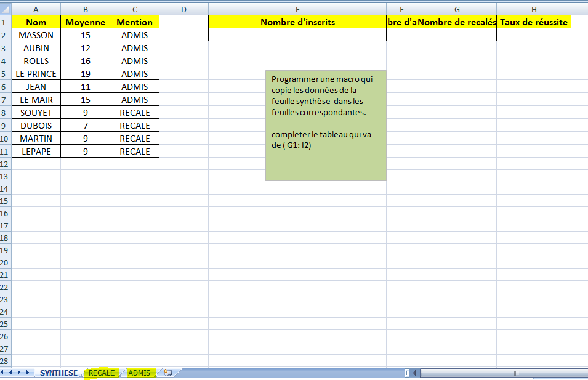Select the cell containing "AUBIN"
The image size is (588, 380).
click(36, 48)
